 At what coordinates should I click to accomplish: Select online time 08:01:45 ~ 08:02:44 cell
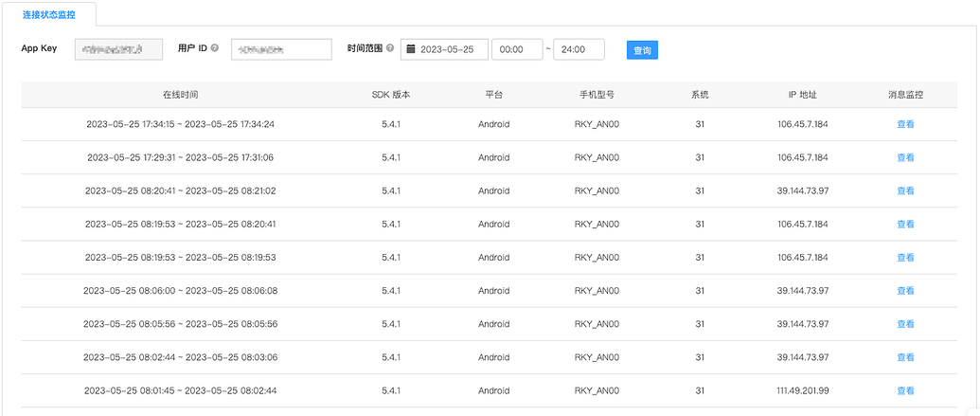[x=181, y=390]
